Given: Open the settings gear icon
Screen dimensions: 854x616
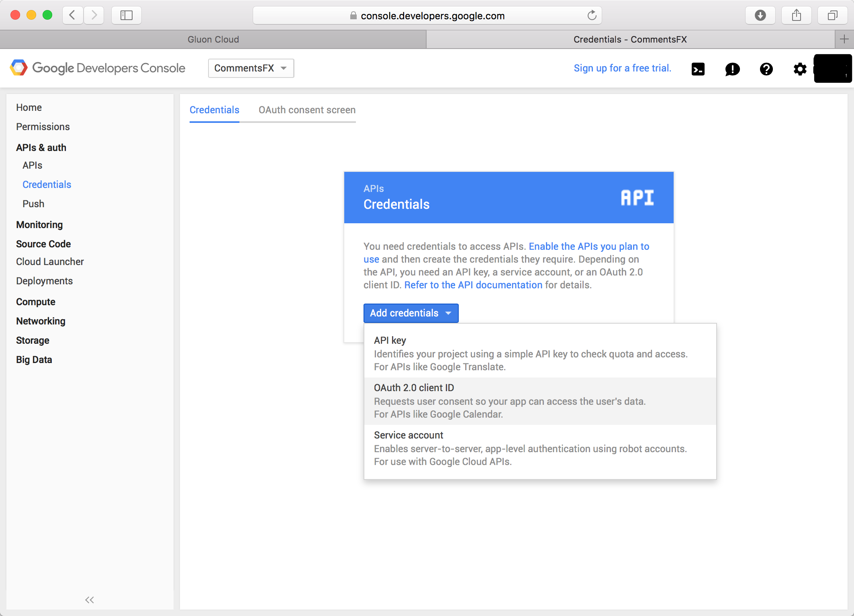Looking at the screenshot, I should [x=800, y=69].
